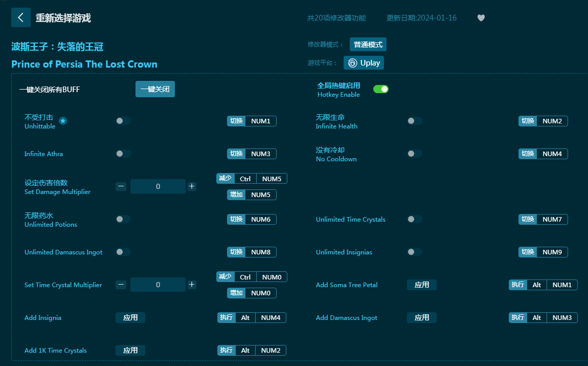588x366 pixels.
Task: Apply Add Insignia
Action: pos(130,317)
